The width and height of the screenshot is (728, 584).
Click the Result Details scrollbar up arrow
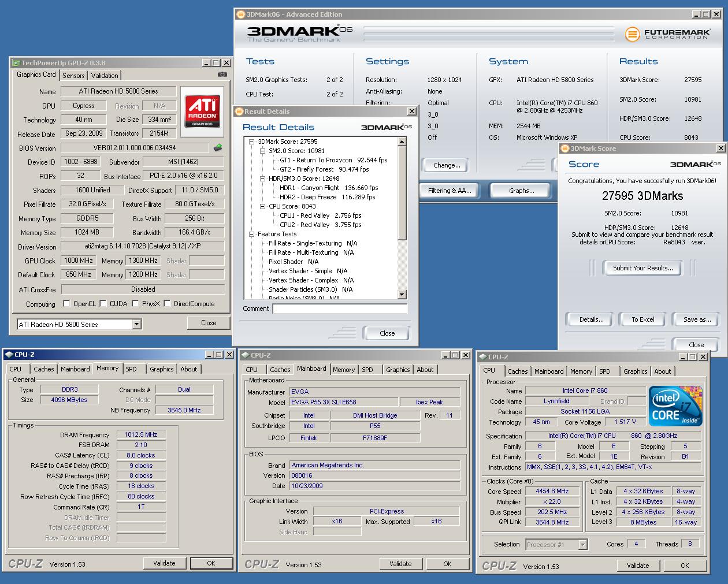point(402,142)
